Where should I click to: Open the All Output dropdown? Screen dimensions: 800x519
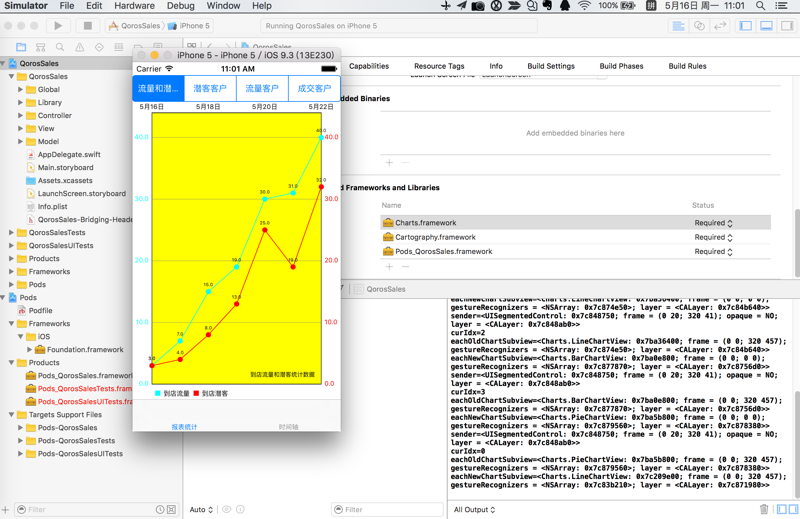pos(473,509)
